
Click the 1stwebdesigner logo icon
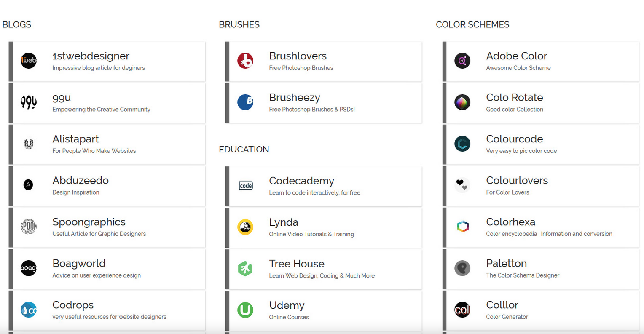(29, 61)
